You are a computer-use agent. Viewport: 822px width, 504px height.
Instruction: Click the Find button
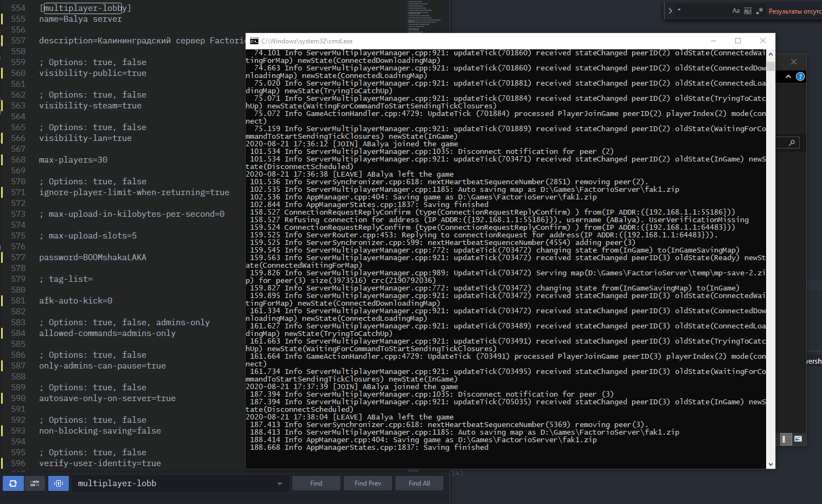coord(316,483)
